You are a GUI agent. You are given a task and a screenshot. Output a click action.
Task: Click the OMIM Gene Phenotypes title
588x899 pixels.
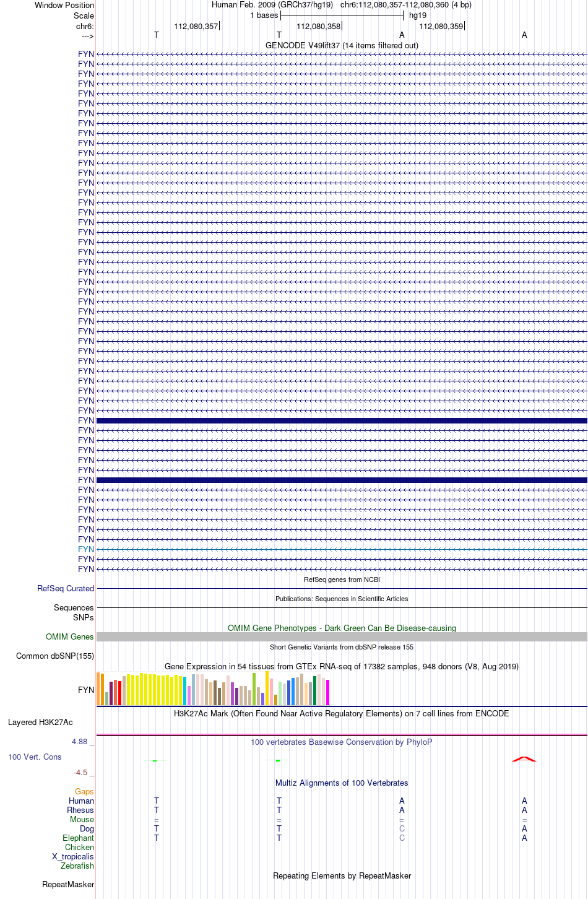(342, 628)
